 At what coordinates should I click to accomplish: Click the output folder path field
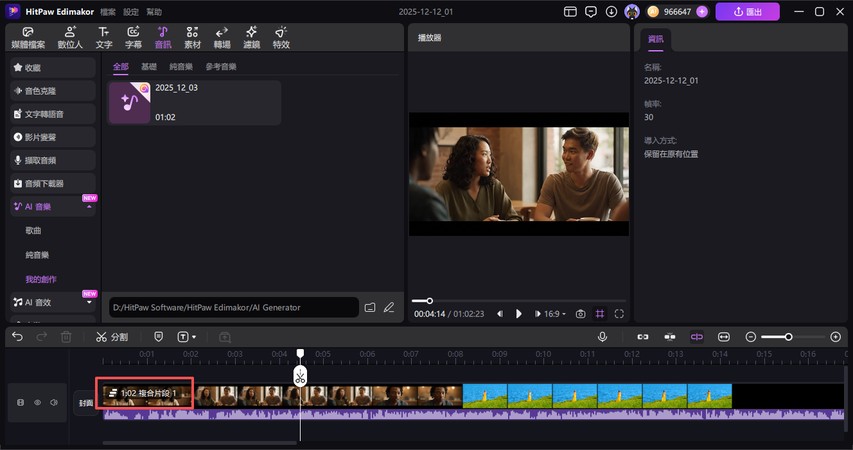click(x=234, y=307)
